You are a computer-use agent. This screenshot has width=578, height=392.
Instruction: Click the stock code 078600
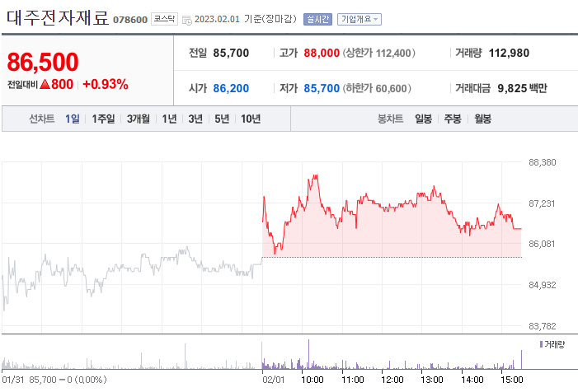coord(130,20)
